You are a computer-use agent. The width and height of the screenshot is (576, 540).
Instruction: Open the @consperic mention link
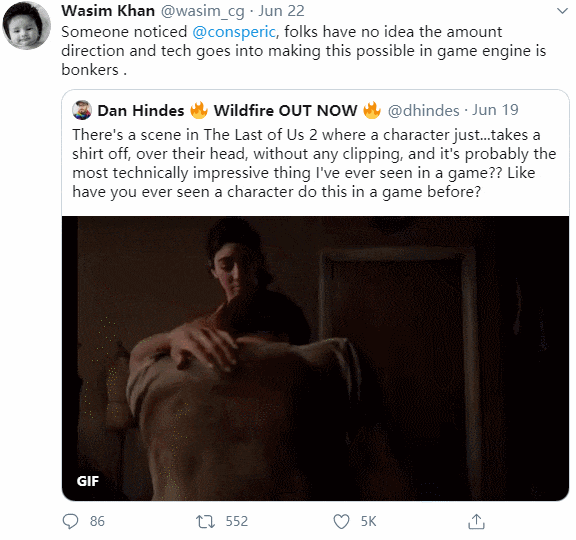234,32
